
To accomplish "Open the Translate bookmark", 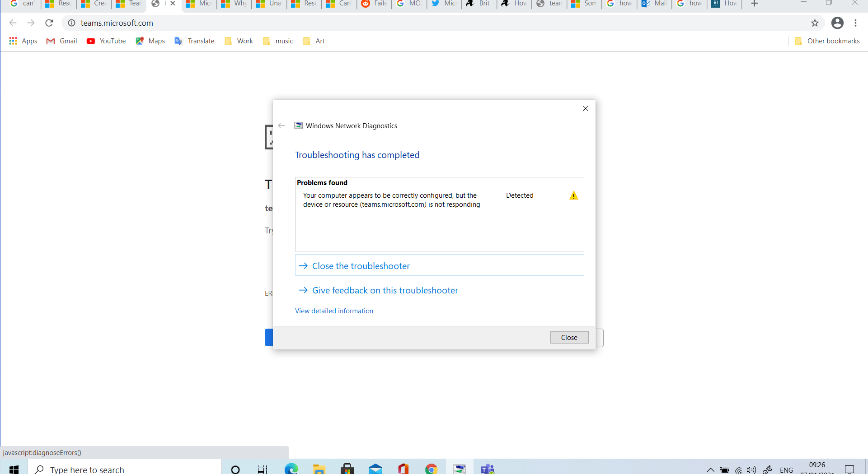I will click(195, 41).
